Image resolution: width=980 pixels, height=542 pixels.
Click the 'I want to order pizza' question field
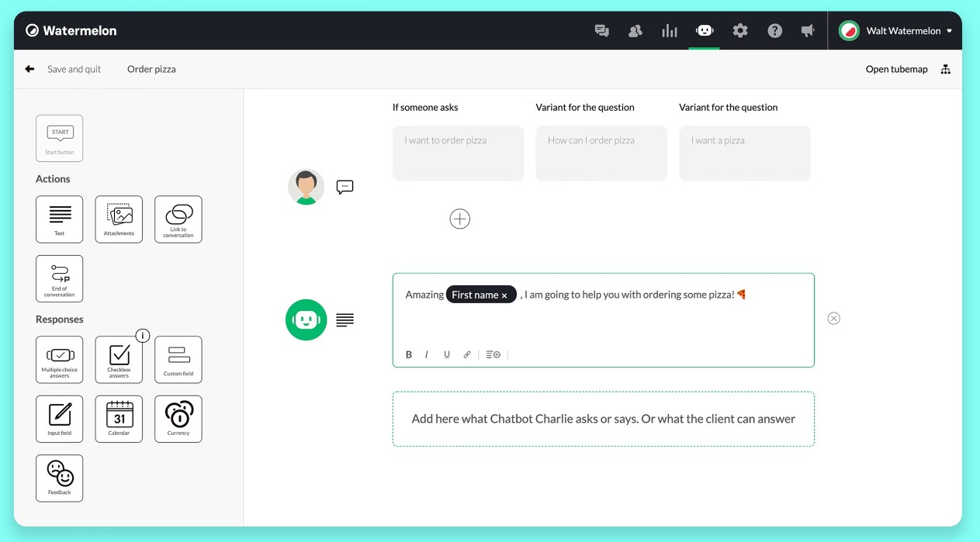tap(458, 154)
